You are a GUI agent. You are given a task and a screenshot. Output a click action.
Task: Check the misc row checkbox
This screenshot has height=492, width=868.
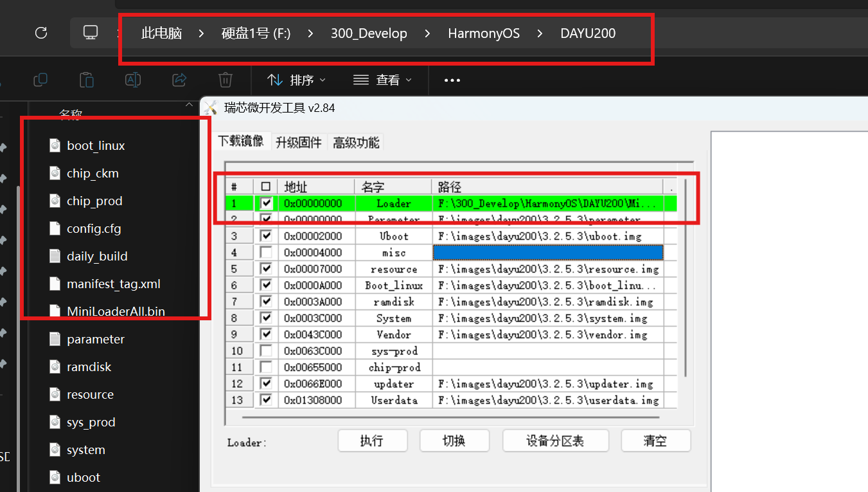(x=266, y=252)
